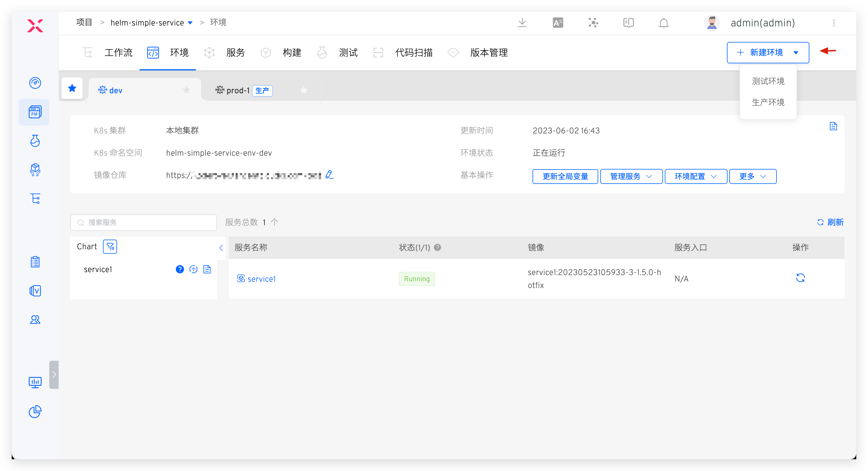This screenshot has width=868, height=471.
Task: Open the service1 service link
Action: [262, 279]
